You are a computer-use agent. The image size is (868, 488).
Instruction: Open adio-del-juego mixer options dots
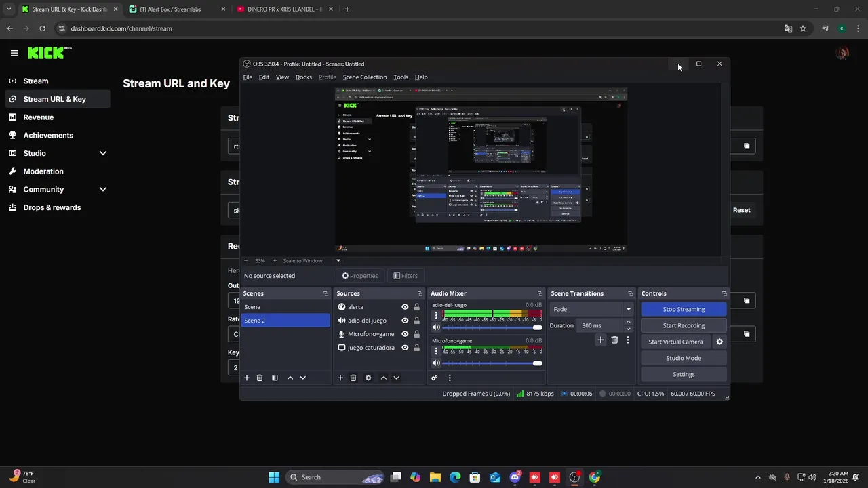[x=436, y=315]
